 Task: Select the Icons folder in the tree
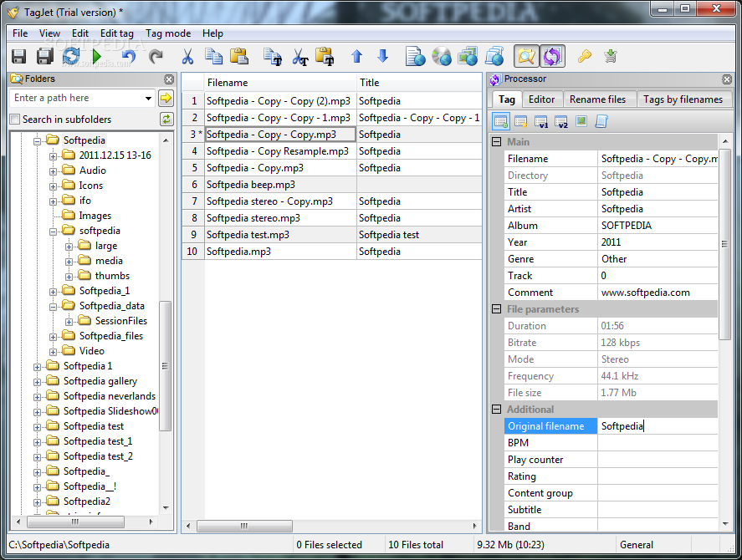click(x=91, y=186)
